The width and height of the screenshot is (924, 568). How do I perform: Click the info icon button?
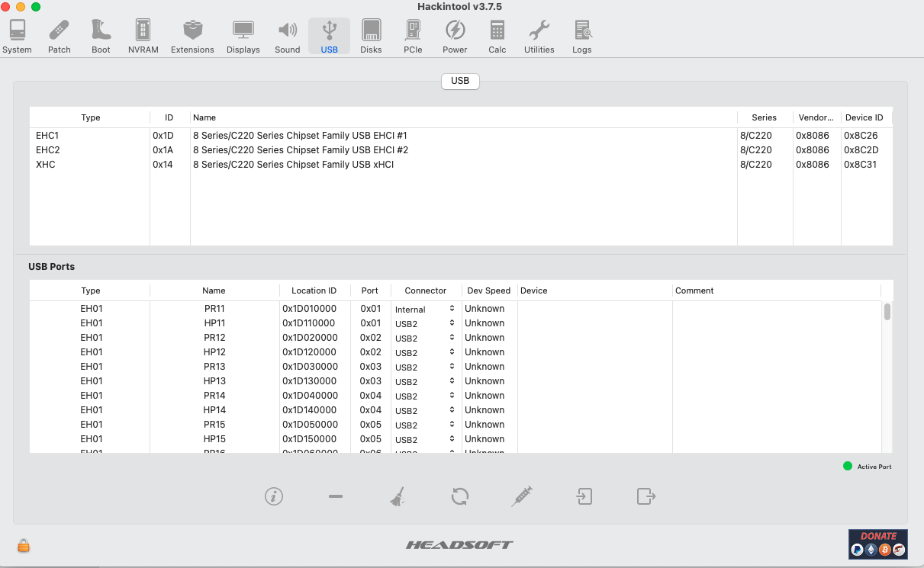pyautogui.click(x=274, y=496)
